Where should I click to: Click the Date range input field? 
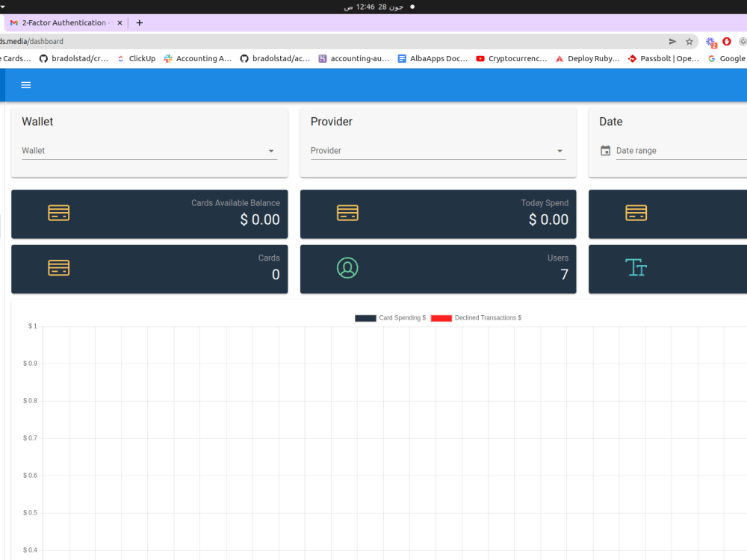[681, 151]
